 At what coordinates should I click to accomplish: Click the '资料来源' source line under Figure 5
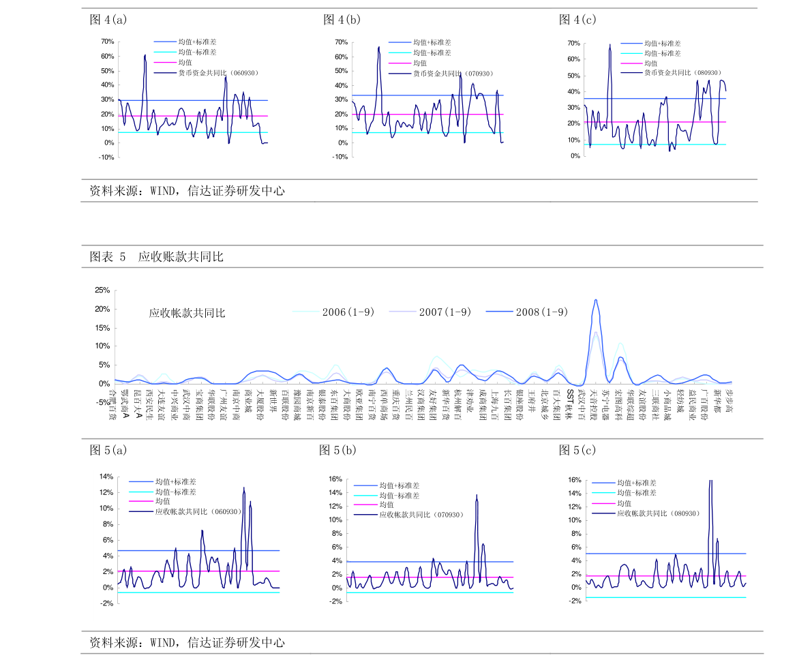[x=187, y=642]
